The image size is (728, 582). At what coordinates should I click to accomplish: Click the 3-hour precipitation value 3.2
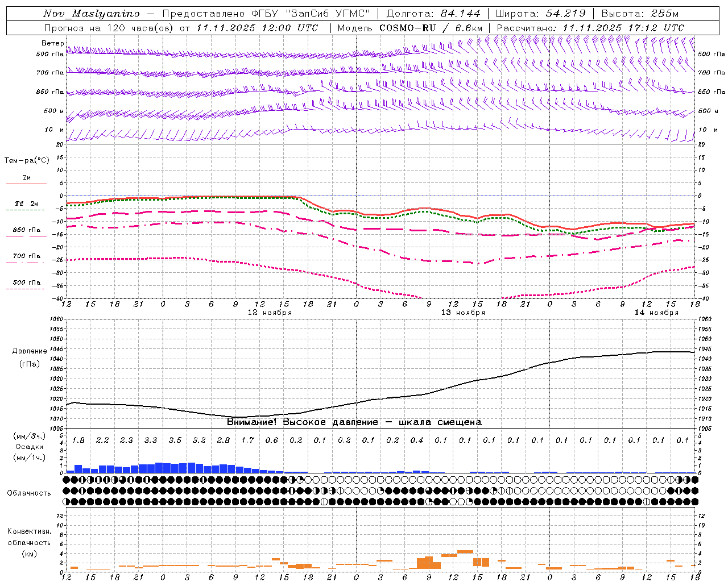coord(199,440)
